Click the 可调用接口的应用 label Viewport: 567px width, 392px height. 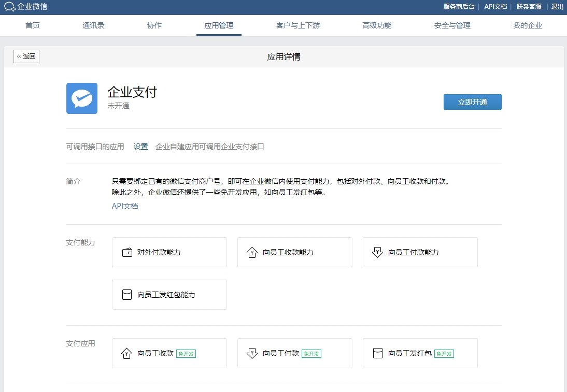[95, 147]
